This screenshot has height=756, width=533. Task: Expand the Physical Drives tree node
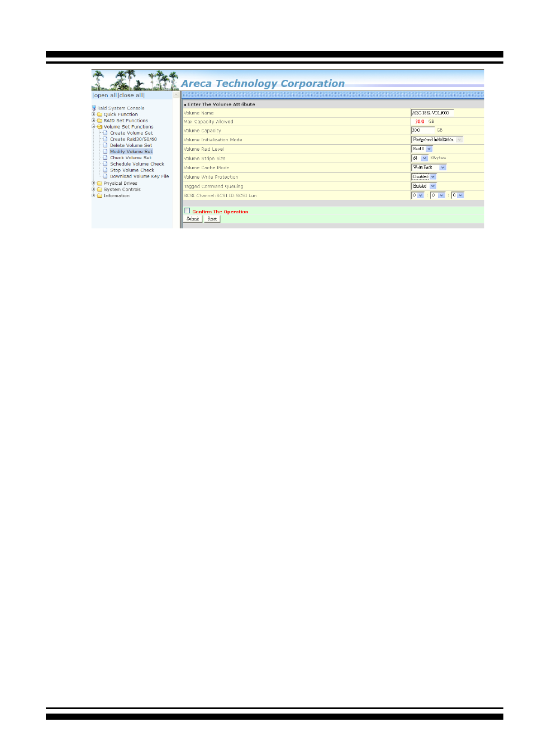tap(93, 183)
